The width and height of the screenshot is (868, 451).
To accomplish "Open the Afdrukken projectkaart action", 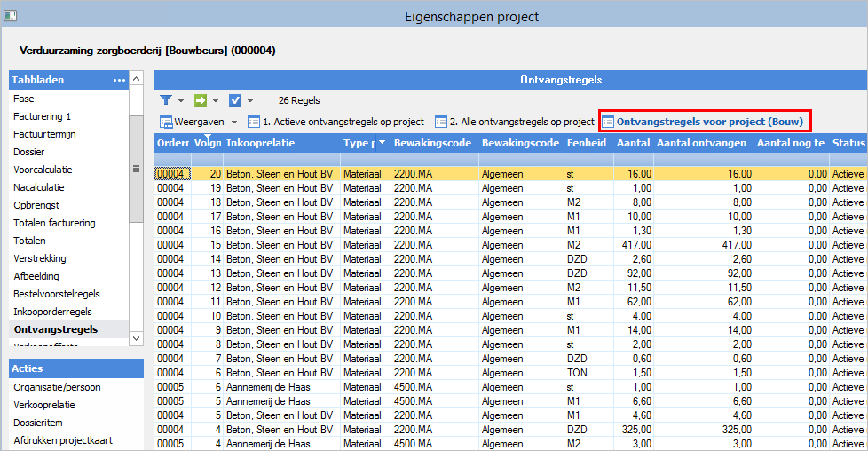I will (62, 440).
